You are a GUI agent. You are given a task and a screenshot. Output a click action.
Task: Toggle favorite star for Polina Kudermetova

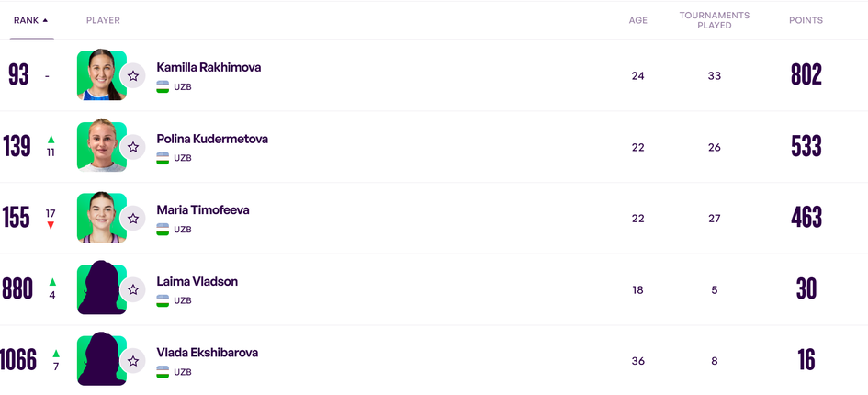tap(133, 147)
